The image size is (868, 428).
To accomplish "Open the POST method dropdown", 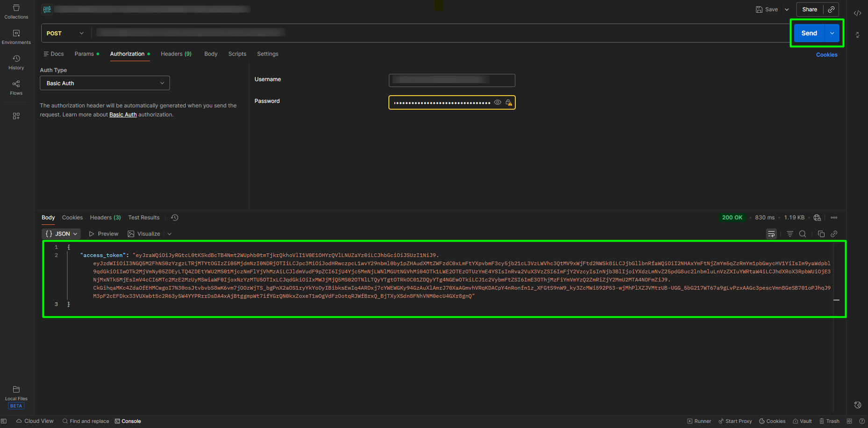I will (65, 33).
